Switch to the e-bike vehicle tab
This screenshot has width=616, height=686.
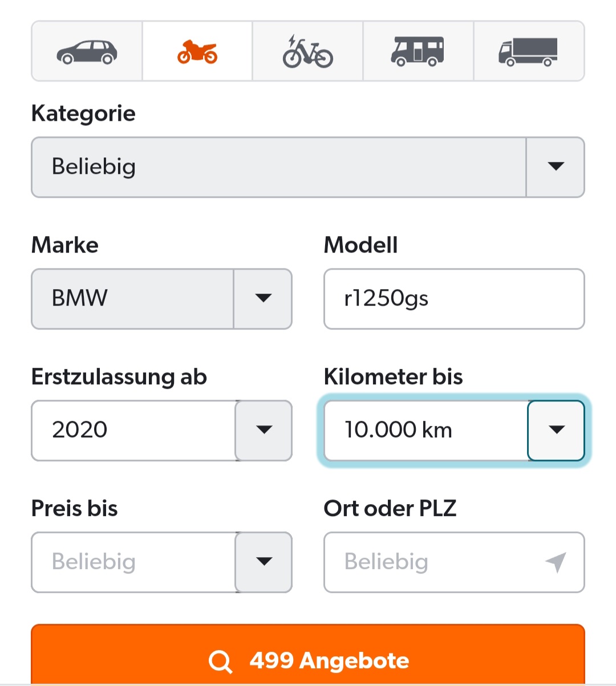307,52
